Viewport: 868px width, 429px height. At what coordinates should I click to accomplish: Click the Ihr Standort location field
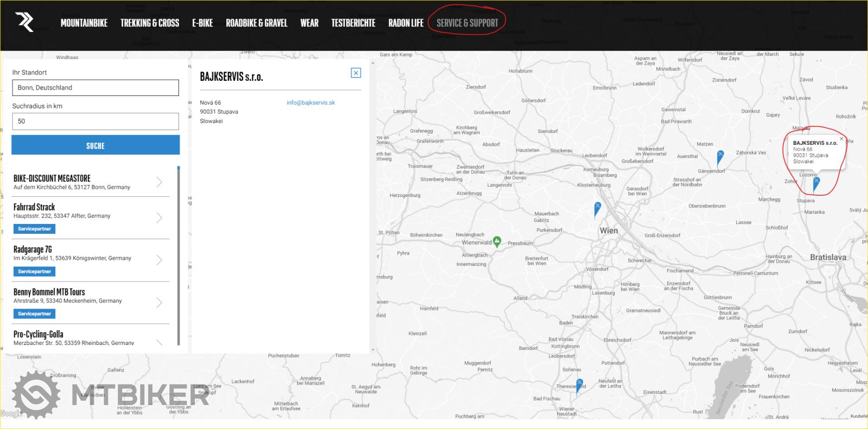tap(95, 88)
